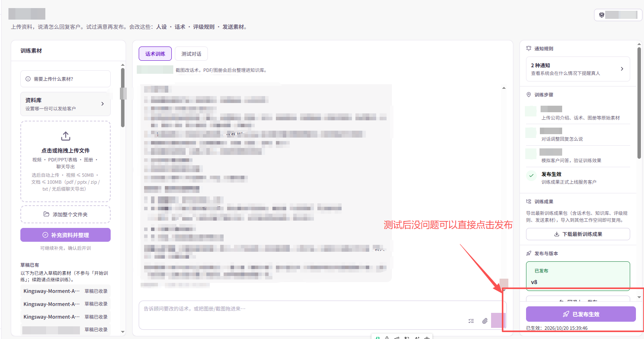Click the right panel vertical scrollbar thumb

(639, 103)
